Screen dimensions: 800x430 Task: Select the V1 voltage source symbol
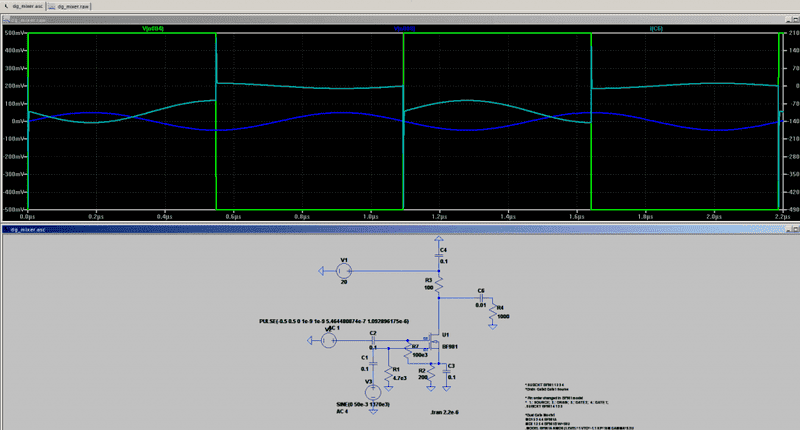click(345, 270)
